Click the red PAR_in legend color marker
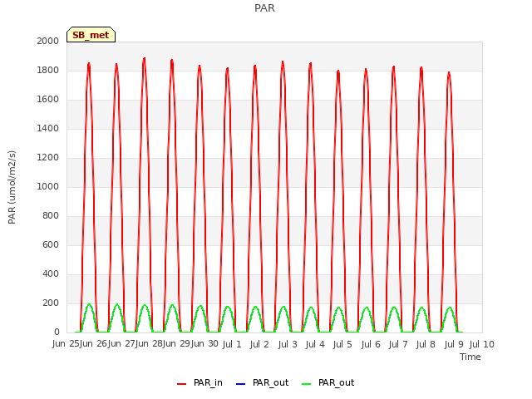The image size is (532, 399). click(181, 384)
